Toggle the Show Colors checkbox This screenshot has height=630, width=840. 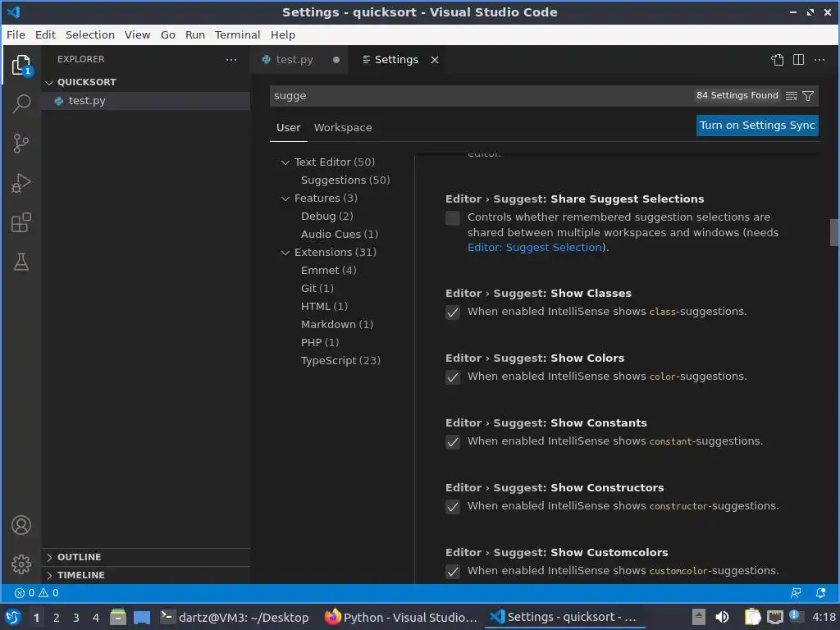tap(453, 377)
